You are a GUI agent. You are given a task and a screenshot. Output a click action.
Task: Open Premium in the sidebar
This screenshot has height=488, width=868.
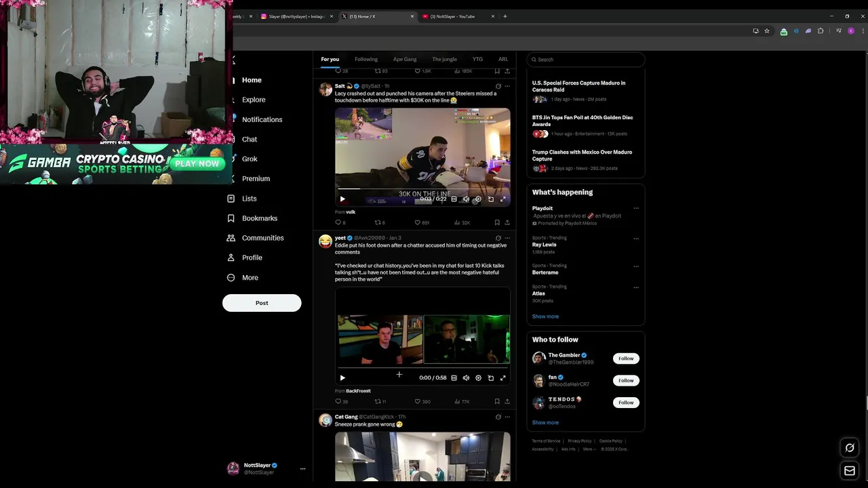tap(256, 178)
